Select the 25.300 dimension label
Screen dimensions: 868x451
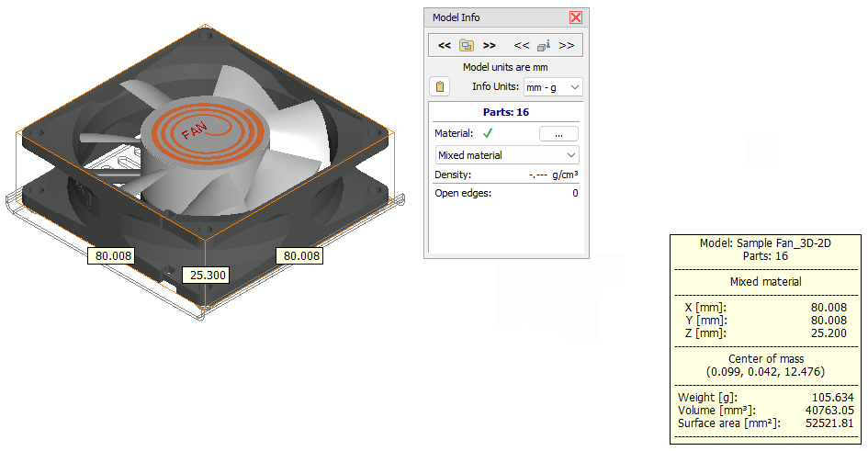tap(206, 275)
